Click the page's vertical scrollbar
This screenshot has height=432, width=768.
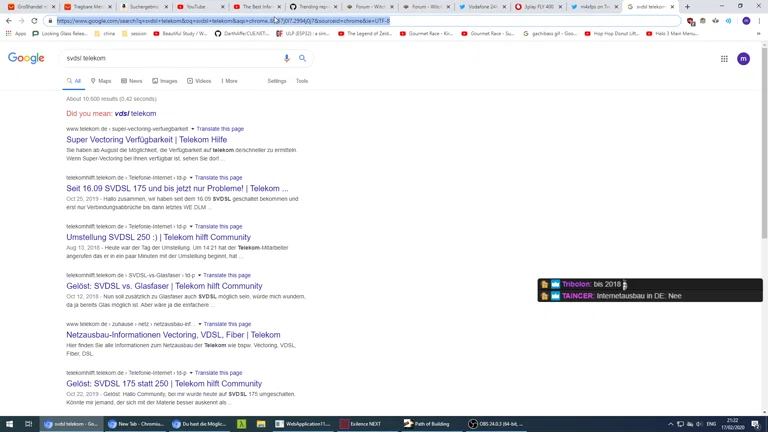[764, 200]
